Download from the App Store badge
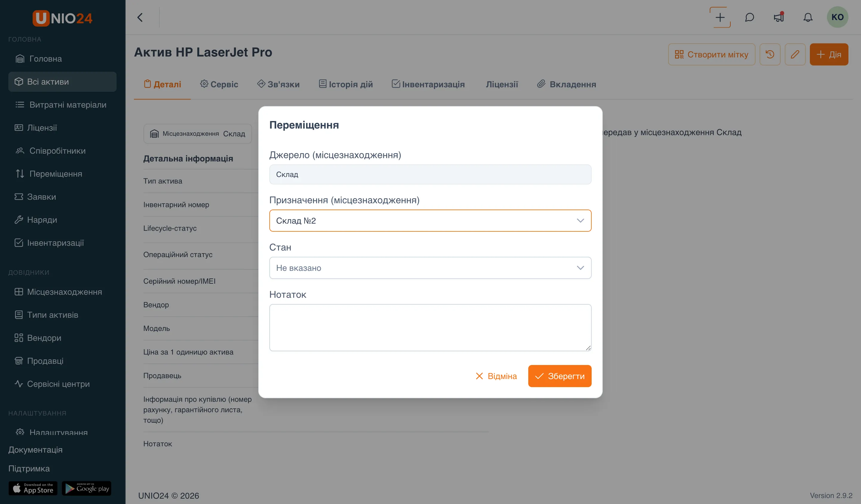The width and height of the screenshot is (861, 504). [33, 488]
